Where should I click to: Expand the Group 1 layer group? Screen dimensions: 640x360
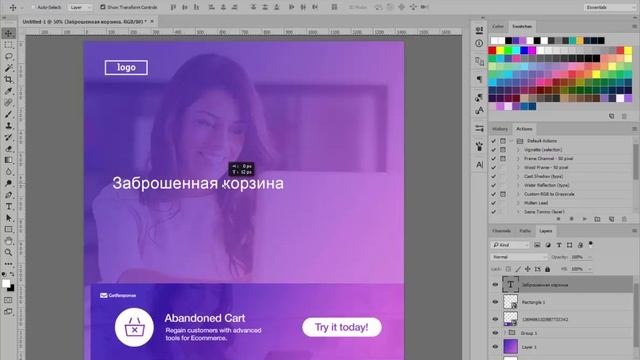(505, 333)
